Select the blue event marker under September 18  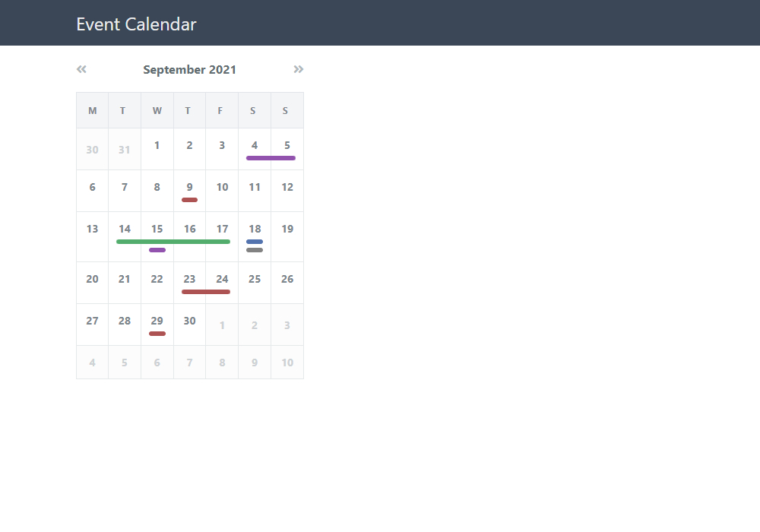pos(255,241)
